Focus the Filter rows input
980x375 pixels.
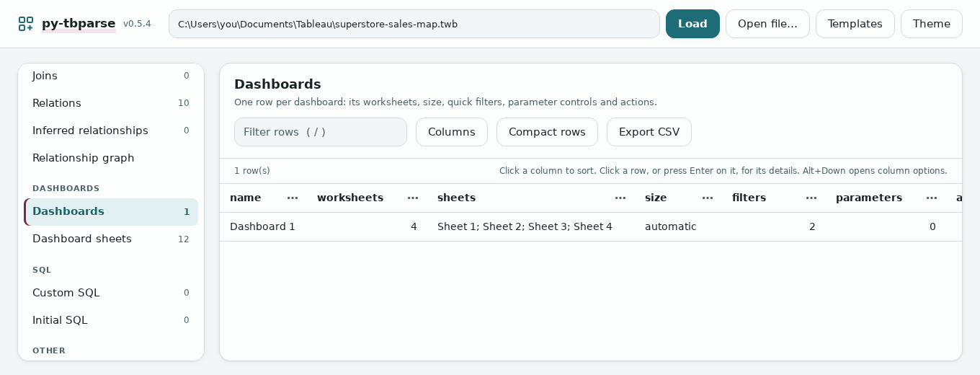pyautogui.click(x=321, y=132)
